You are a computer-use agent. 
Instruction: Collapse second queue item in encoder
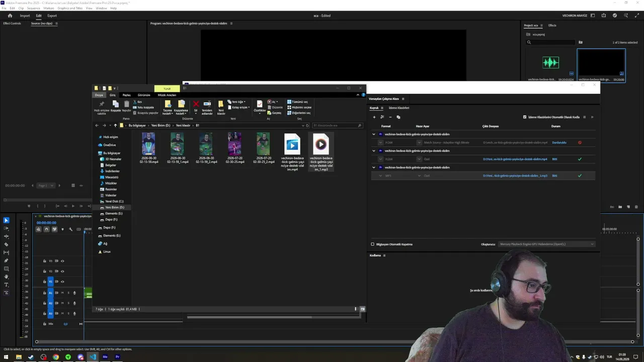pyautogui.click(x=374, y=151)
